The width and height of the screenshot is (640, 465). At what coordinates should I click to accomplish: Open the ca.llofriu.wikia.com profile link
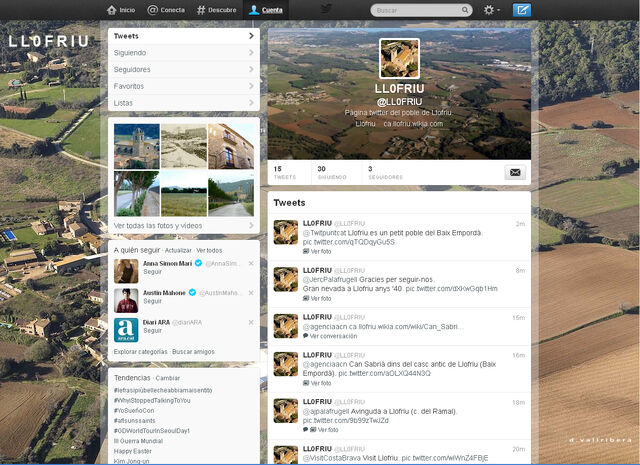click(413, 124)
